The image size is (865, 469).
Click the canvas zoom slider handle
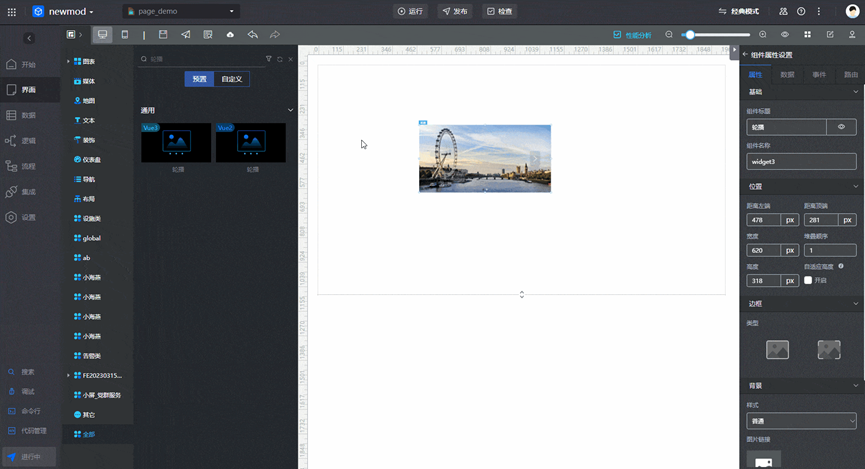(x=690, y=35)
